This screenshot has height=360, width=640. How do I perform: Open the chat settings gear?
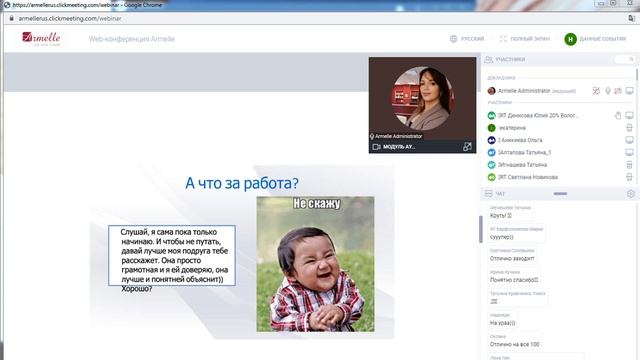[x=631, y=194]
